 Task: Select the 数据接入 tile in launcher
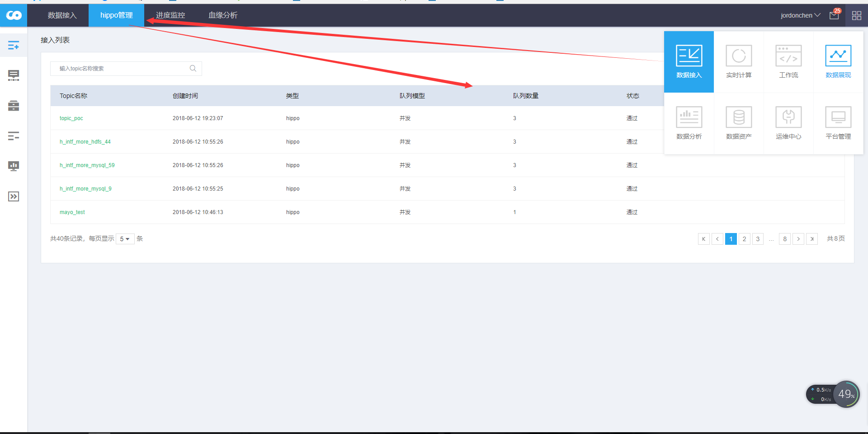689,61
